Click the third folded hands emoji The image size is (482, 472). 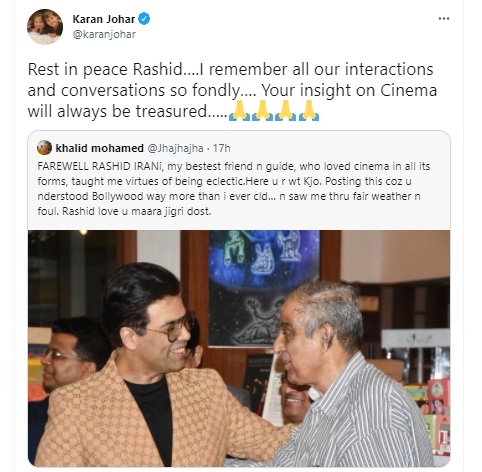tap(285, 110)
